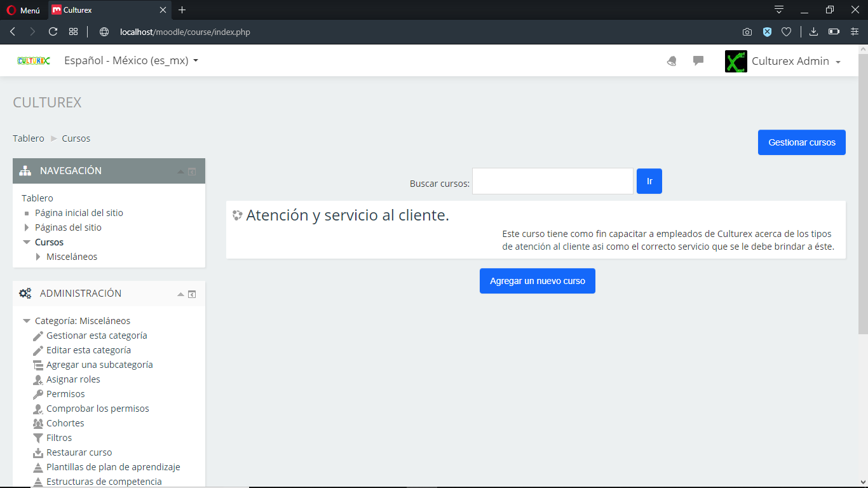Click Agregar un nuevo curso button

click(537, 281)
